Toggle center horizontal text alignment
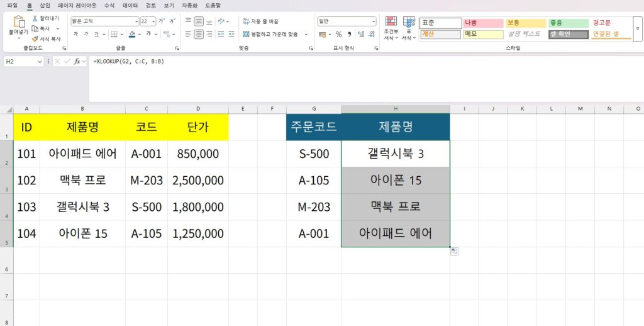The height and width of the screenshot is (326, 644). point(199,34)
